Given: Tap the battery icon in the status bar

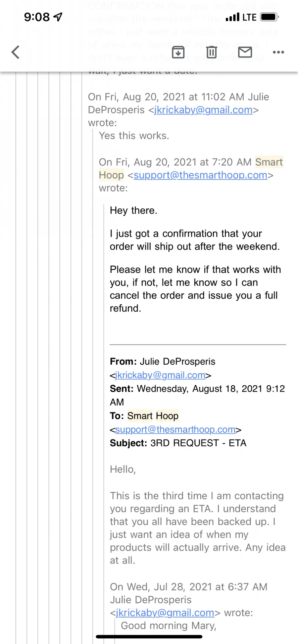Looking at the screenshot, I should pyautogui.click(x=270, y=17).
